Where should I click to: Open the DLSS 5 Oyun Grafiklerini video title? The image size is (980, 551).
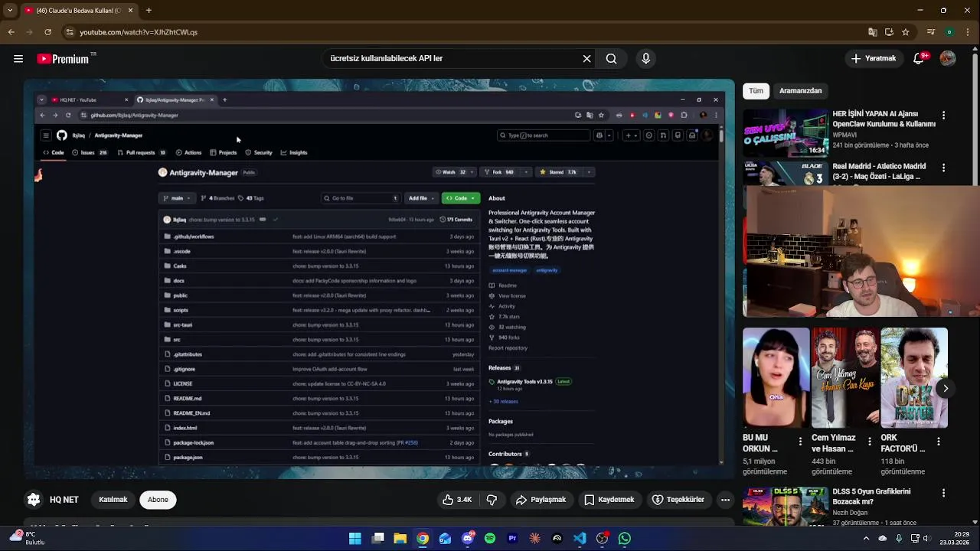pos(871,497)
